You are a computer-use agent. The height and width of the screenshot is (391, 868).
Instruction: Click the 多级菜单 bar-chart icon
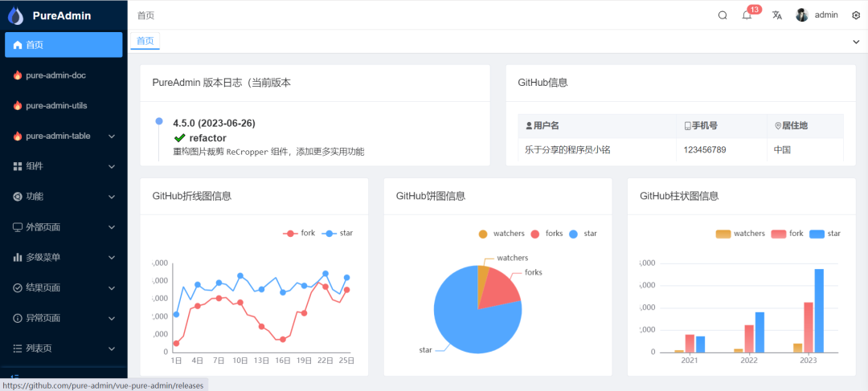coord(17,258)
